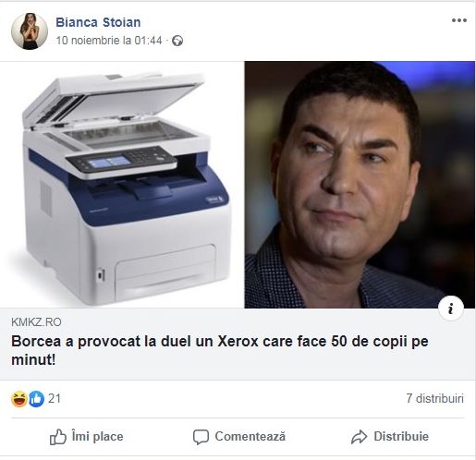Click the Distribuie text label
This screenshot has width=476, height=460.
[401, 437]
